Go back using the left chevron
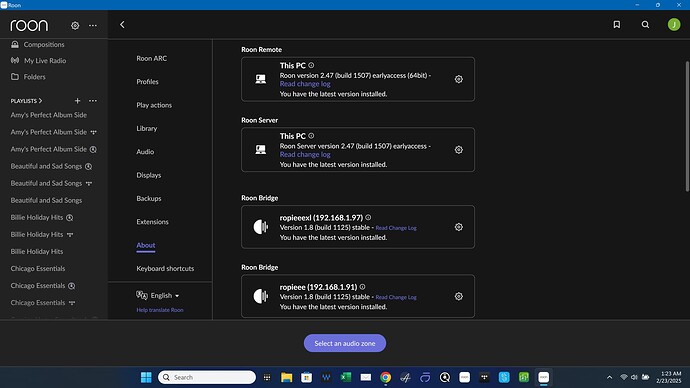The width and height of the screenshot is (690, 388). pyautogui.click(x=122, y=25)
